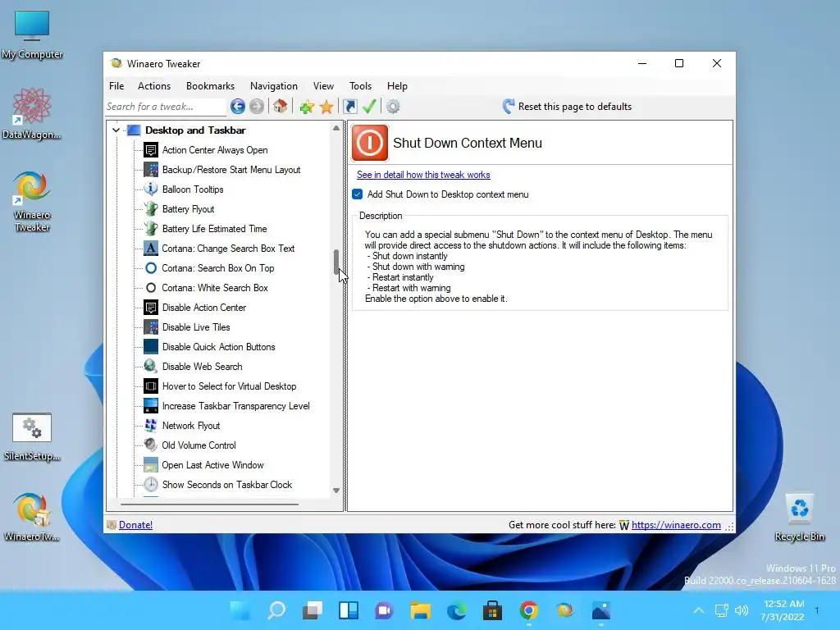
Task: Select Backup/Restore Start Menu Layout item
Action: click(x=231, y=170)
